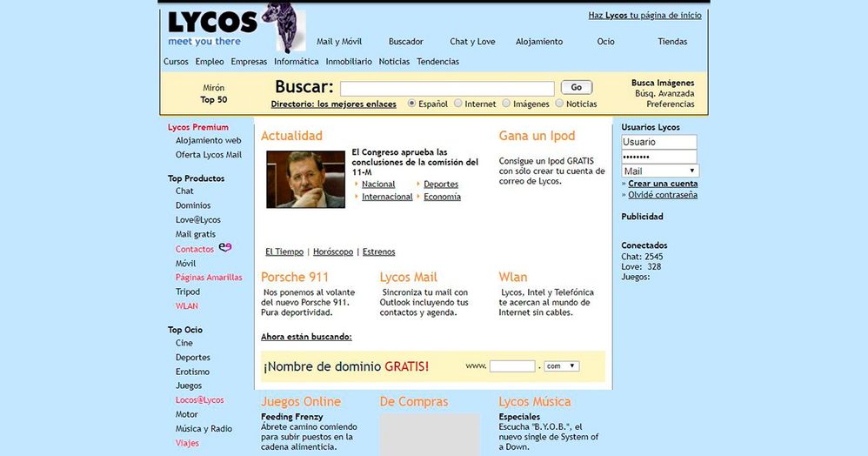Open Dominios in Top Productos
The height and width of the screenshot is (456, 868).
point(193,205)
